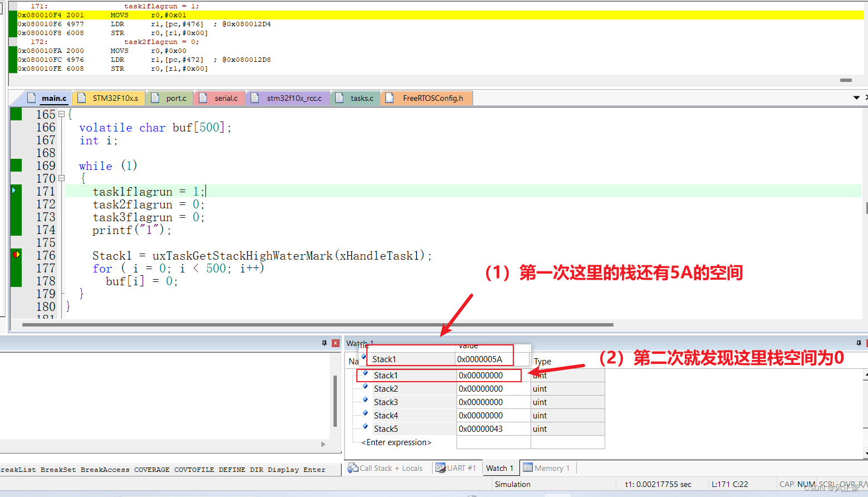Click the Stack1 variable icon

(x=365, y=373)
